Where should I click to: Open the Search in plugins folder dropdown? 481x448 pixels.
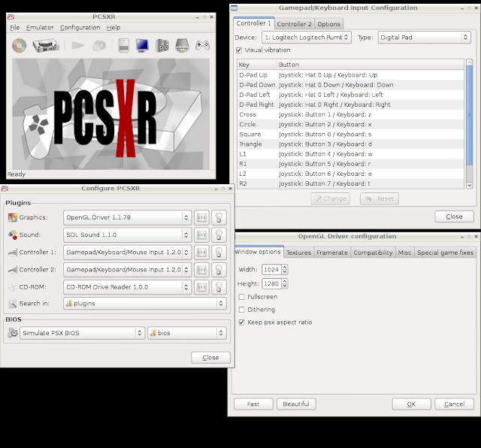pos(145,304)
